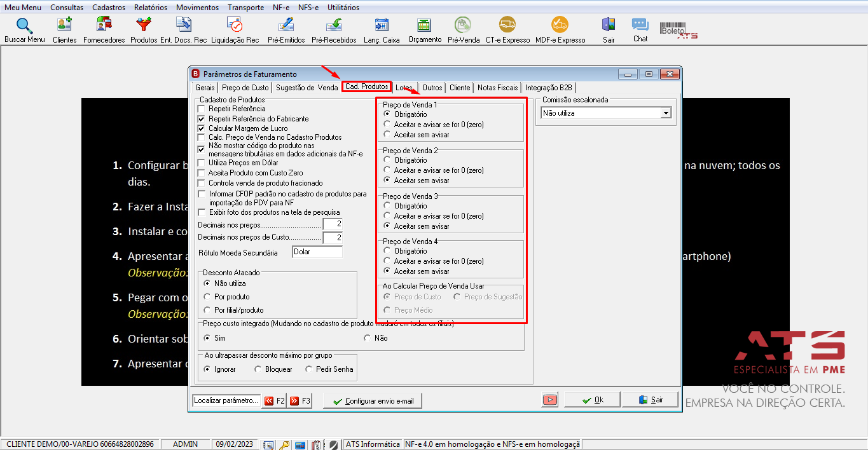This screenshot has height=450, width=868.
Task: Toggle Calcular Margem de Lucro checkbox
Action: tap(202, 128)
